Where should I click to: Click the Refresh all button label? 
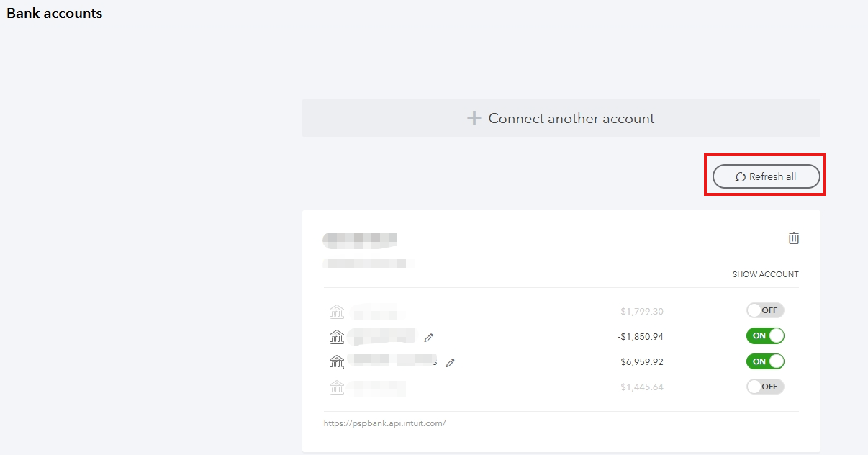coord(772,176)
